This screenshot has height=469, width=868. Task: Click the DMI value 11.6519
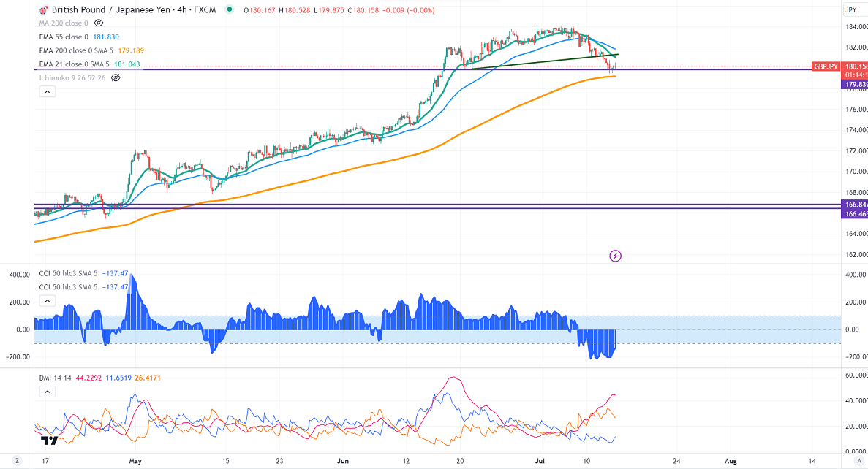119,378
